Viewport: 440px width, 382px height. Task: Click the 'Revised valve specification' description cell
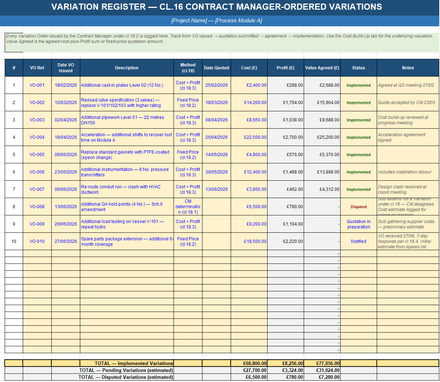[x=127, y=103]
